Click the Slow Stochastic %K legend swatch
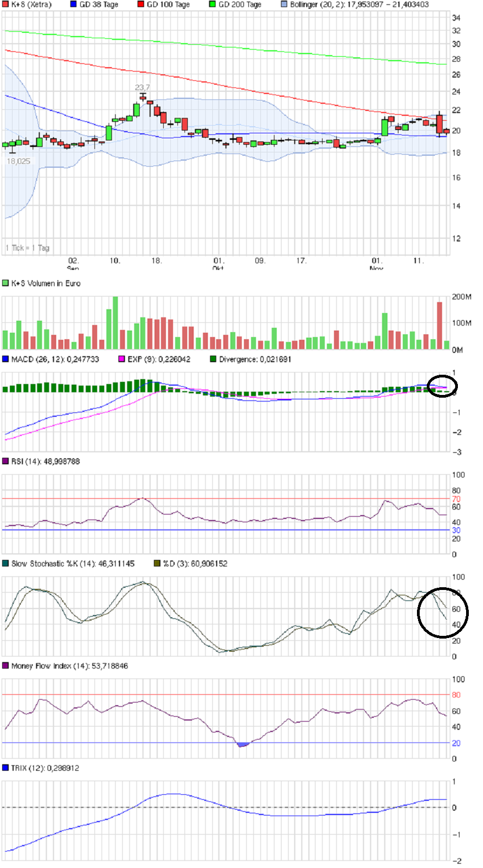483x868 pixels. coord(5,563)
